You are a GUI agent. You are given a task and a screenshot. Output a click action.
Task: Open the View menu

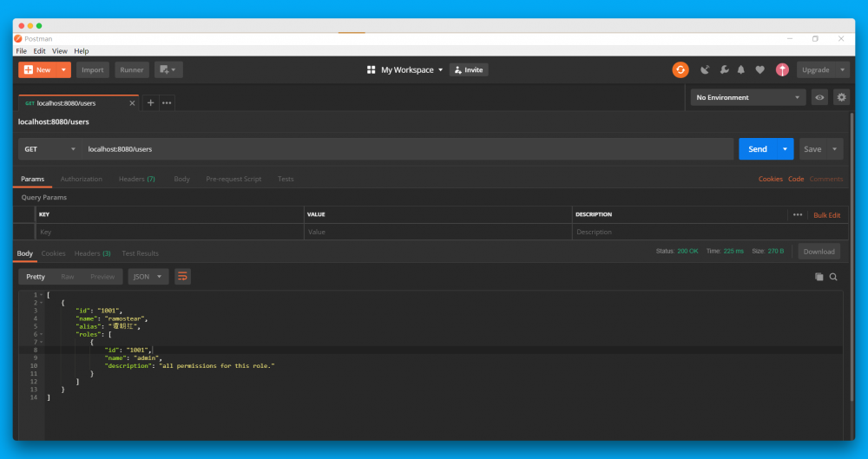(59, 51)
